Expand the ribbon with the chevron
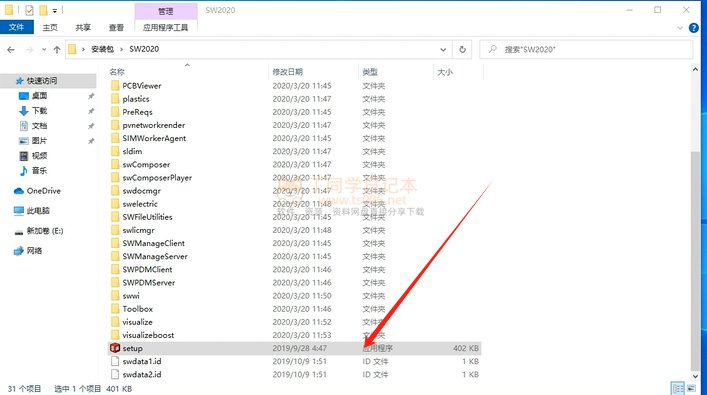The image size is (707, 395). coord(680,28)
